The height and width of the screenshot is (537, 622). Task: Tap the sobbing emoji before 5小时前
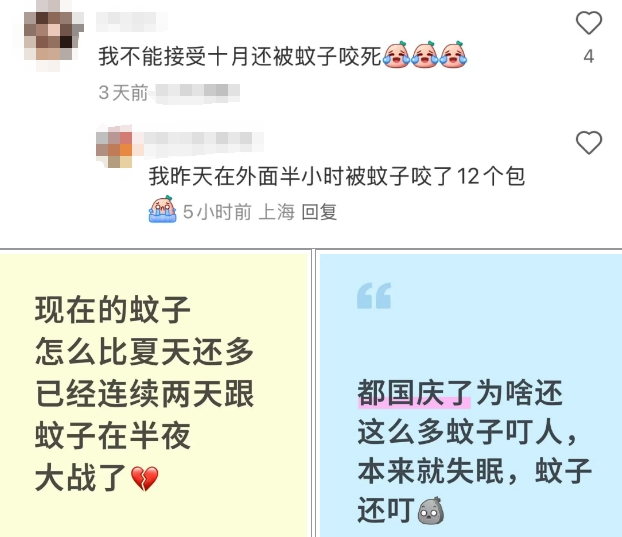(163, 209)
